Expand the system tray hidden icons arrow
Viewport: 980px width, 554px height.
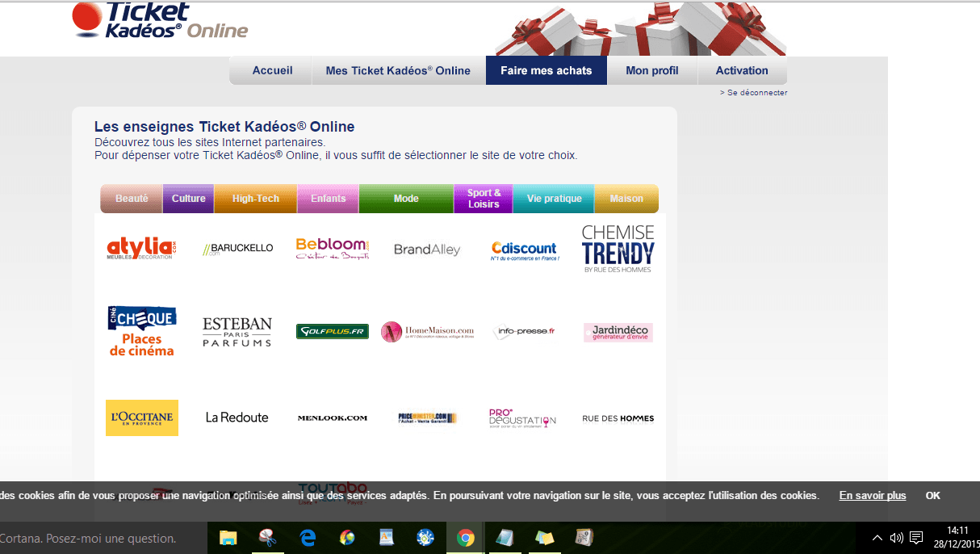[877, 538]
